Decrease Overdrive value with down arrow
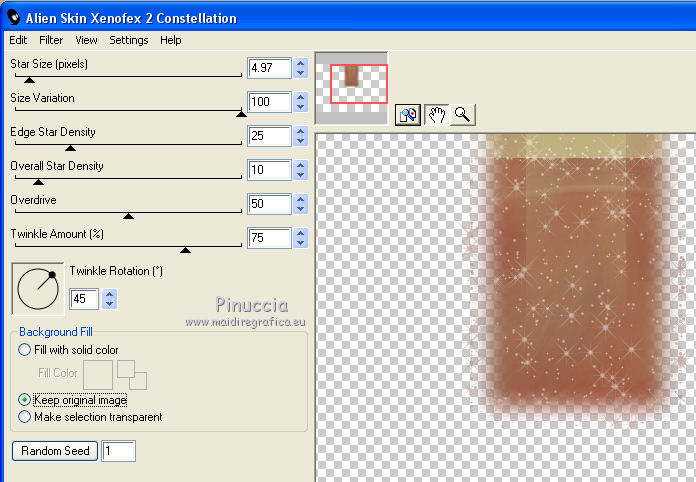 (x=301, y=209)
